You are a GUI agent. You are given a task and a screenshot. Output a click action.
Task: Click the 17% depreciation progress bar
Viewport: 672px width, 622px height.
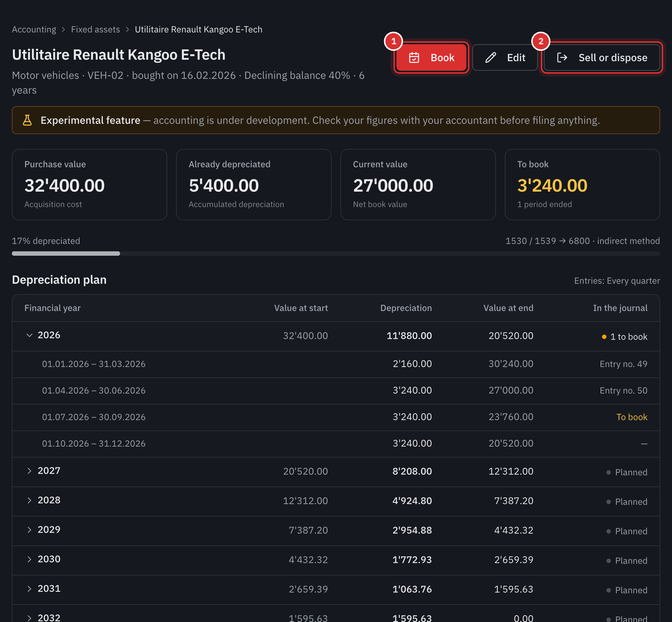(336, 254)
